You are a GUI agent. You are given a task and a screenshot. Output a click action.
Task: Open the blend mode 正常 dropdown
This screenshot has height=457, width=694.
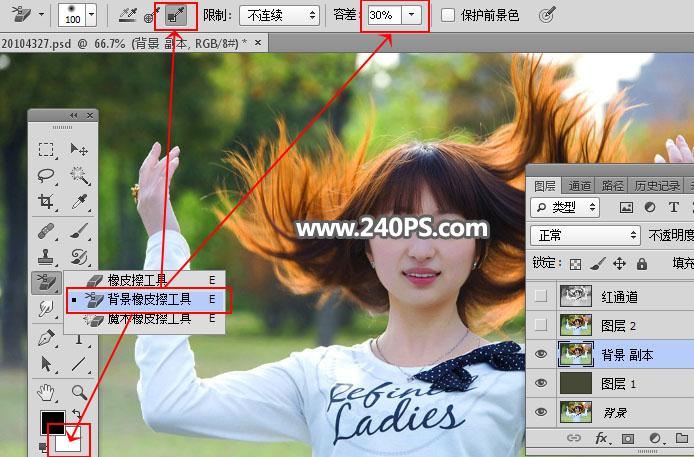tap(585, 235)
